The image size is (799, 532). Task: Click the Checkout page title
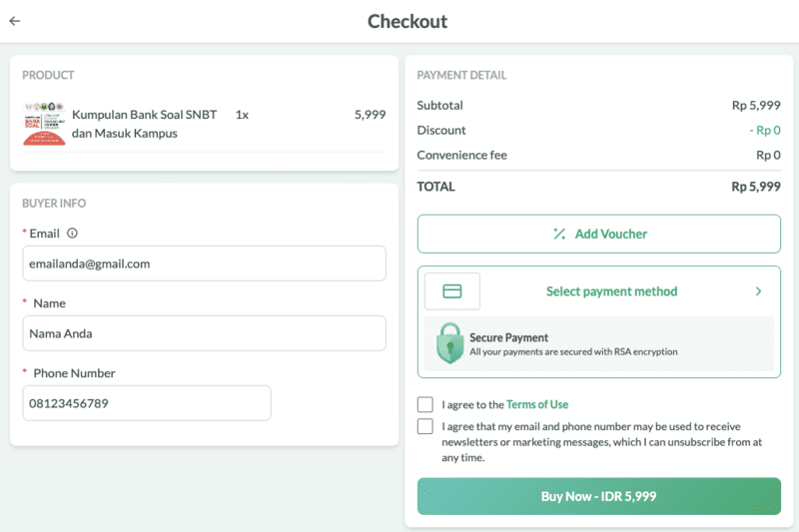(407, 21)
